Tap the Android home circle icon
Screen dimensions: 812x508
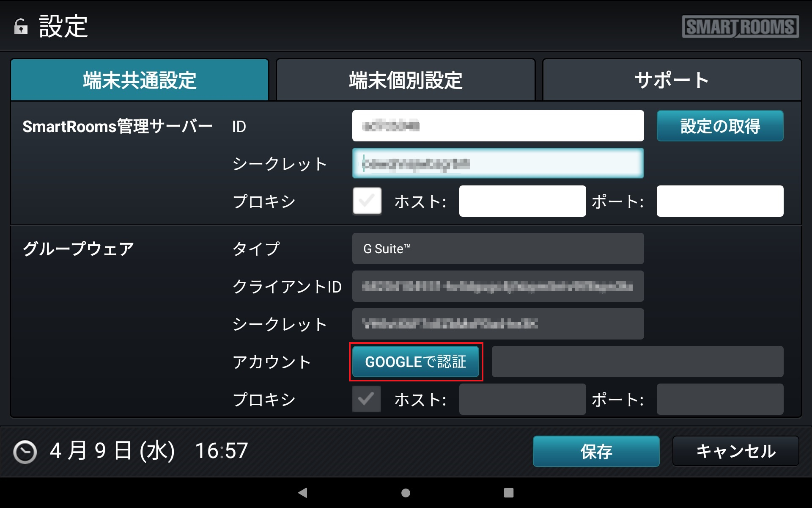point(406,492)
